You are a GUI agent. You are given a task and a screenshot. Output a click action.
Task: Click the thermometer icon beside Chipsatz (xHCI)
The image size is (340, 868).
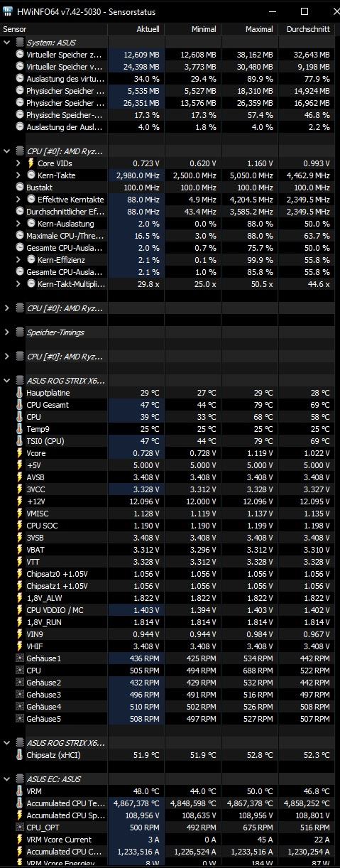[x=19, y=755]
